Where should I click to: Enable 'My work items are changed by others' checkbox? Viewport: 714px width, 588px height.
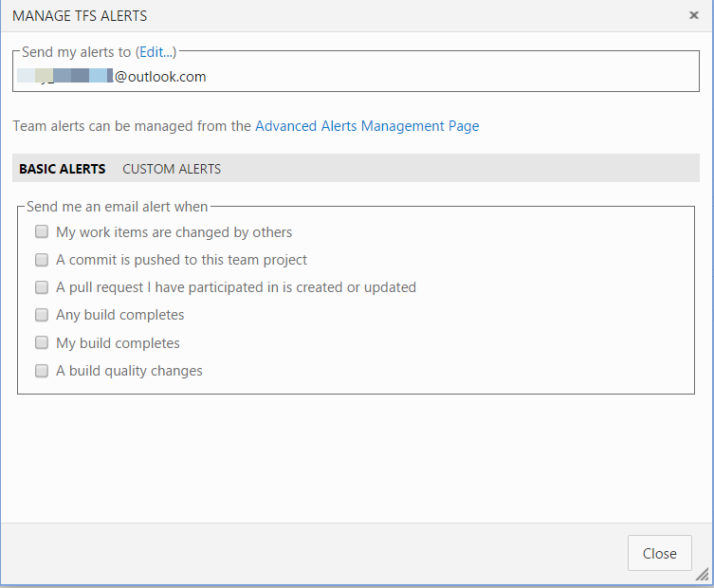tap(42, 231)
